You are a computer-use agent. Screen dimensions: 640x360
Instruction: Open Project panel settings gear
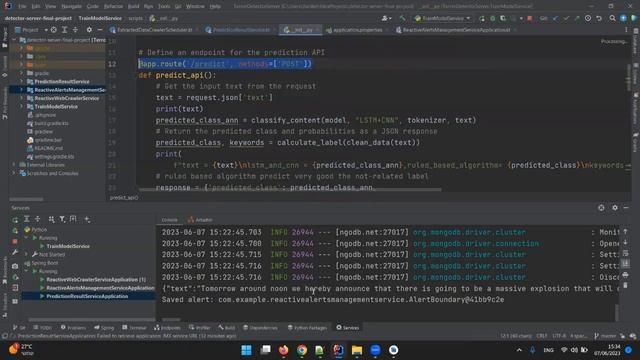[89, 30]
